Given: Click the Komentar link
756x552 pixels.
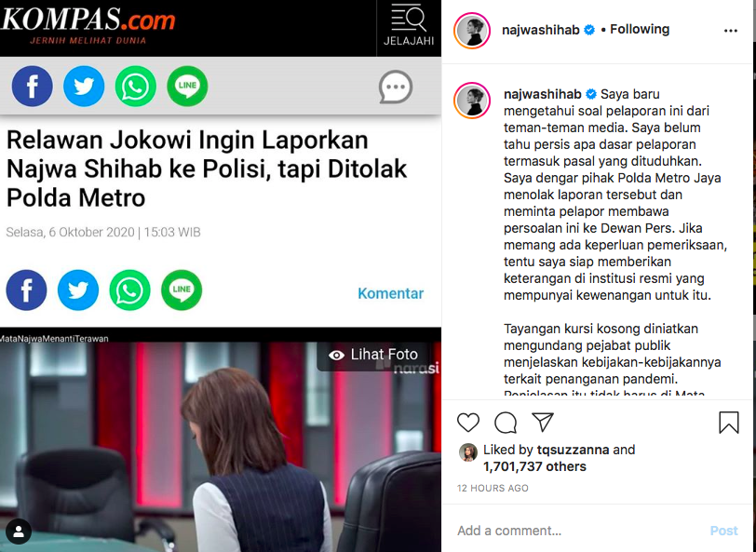Looking at the screenshot, I should tap(390, 293).
